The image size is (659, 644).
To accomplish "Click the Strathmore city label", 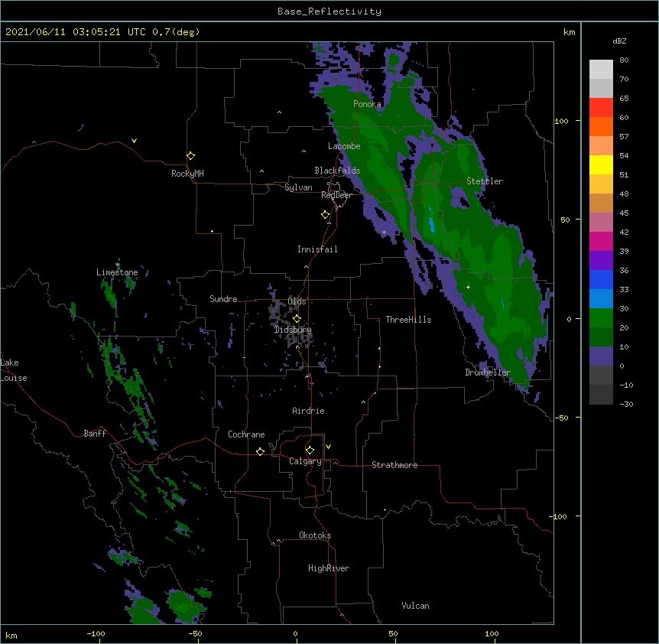I will pyautogui.click(x=394, y=465).
